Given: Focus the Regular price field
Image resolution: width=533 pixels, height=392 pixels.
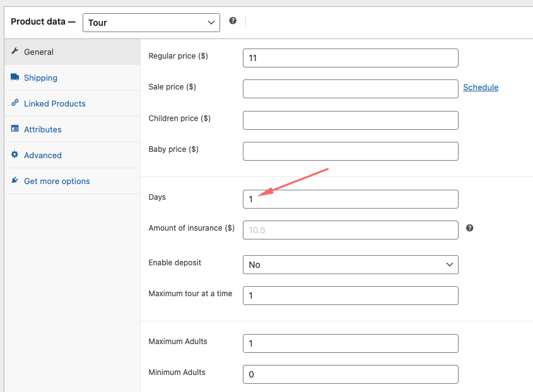Looking at the screenshot, I should (x=351, y=58).
